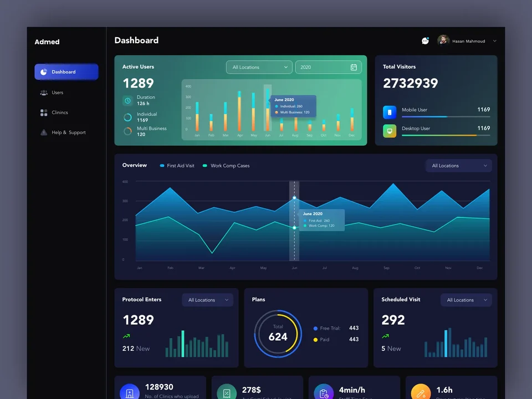
Task: Click the Scheduled Visit 292 value
Action: [393, 320]
